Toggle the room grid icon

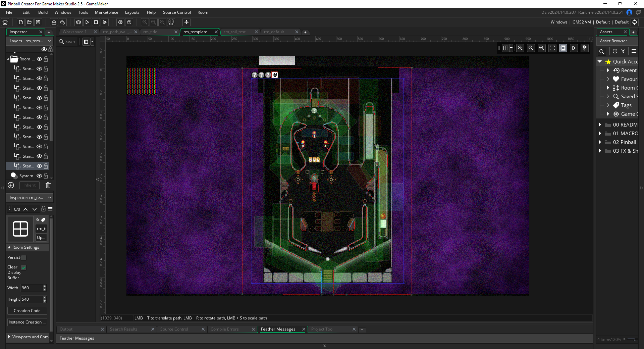pyautogui.click(x=506, y=48)
